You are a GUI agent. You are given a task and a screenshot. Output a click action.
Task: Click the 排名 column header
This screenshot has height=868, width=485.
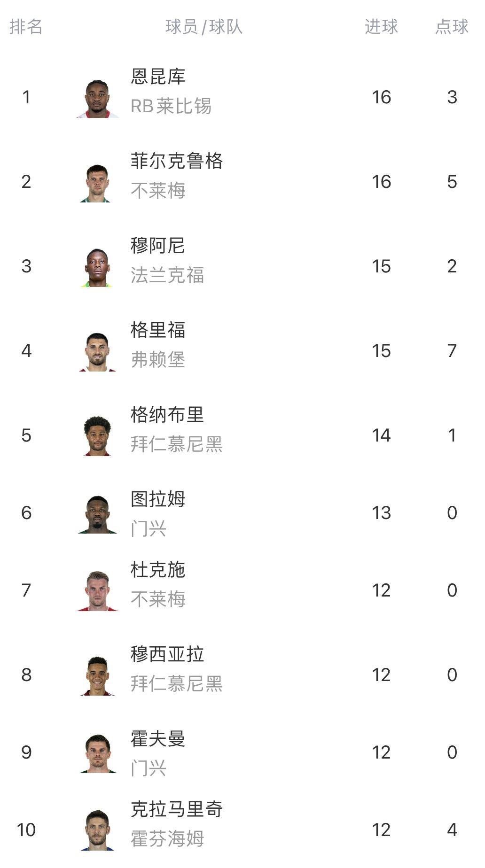coord(26,27)
